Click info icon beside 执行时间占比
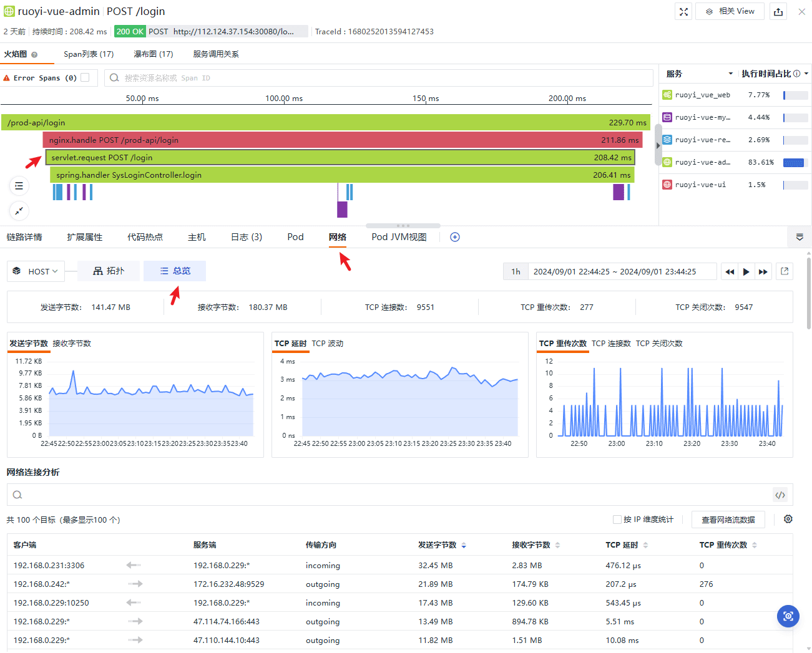812x653 pixels. click(796, 74)
